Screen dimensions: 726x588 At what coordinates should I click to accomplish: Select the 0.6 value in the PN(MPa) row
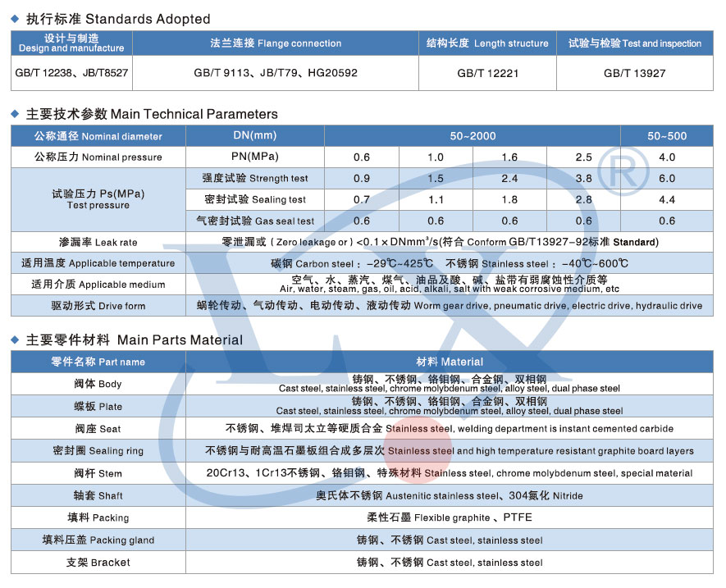[x=362, y=157]
